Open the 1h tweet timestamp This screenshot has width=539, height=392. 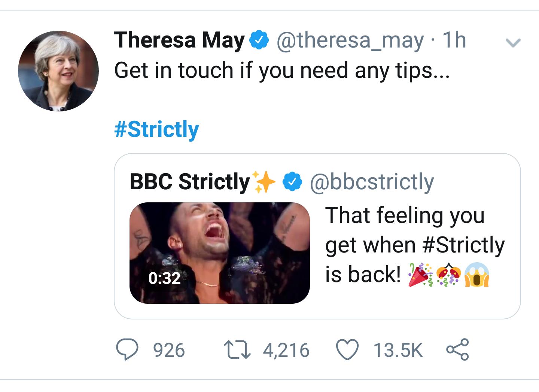454,40
